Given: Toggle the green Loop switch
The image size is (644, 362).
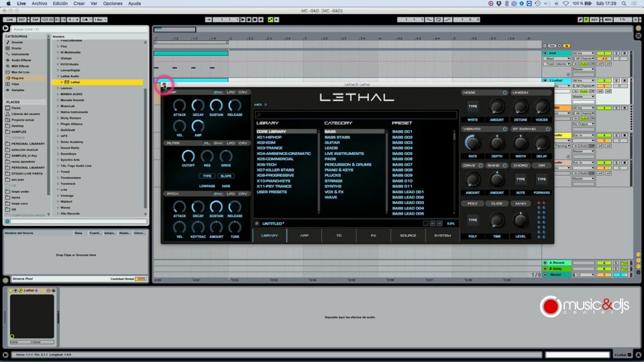Looking at the screenshot, I should pos(270,19).
